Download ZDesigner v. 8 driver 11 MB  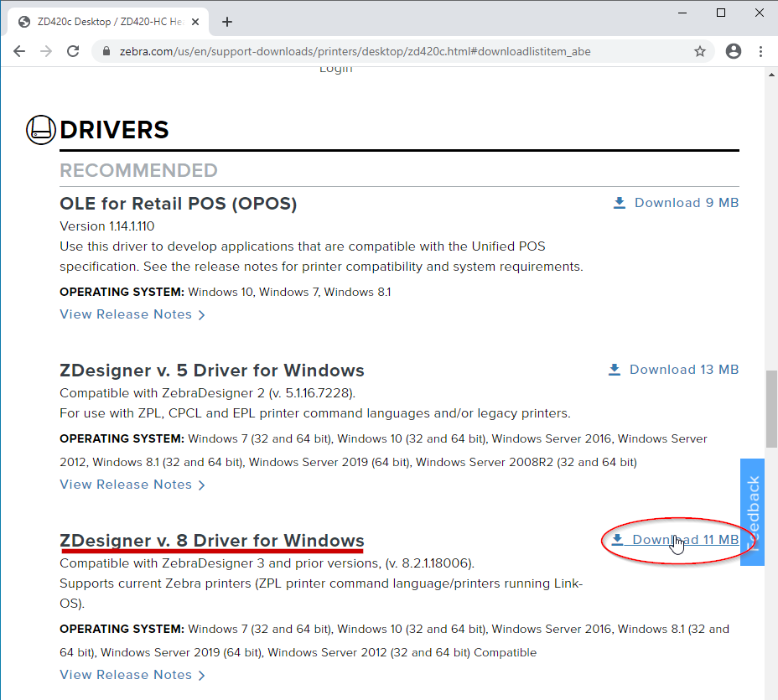(x=675, y=540)
